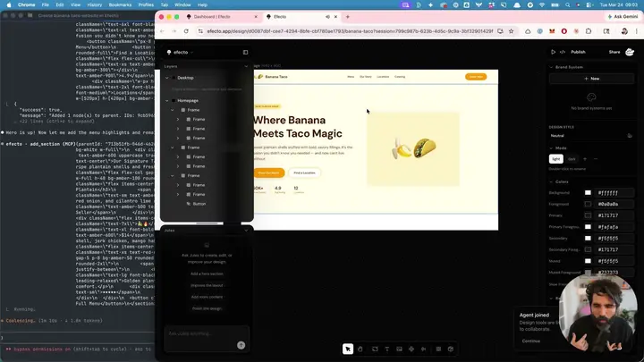
Task: Click Continue in Agent joined notice
Action: (x=530, y=341)
